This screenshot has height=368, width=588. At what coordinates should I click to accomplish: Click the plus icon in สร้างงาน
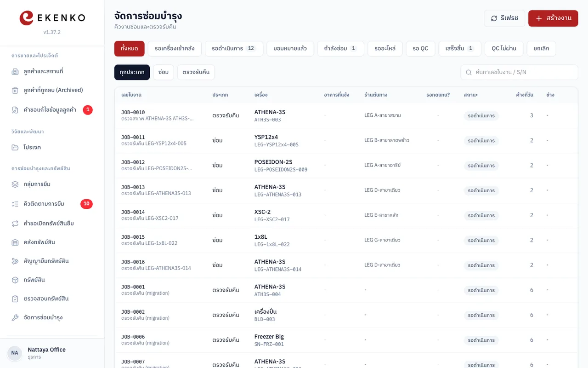[x=539, y=18]
